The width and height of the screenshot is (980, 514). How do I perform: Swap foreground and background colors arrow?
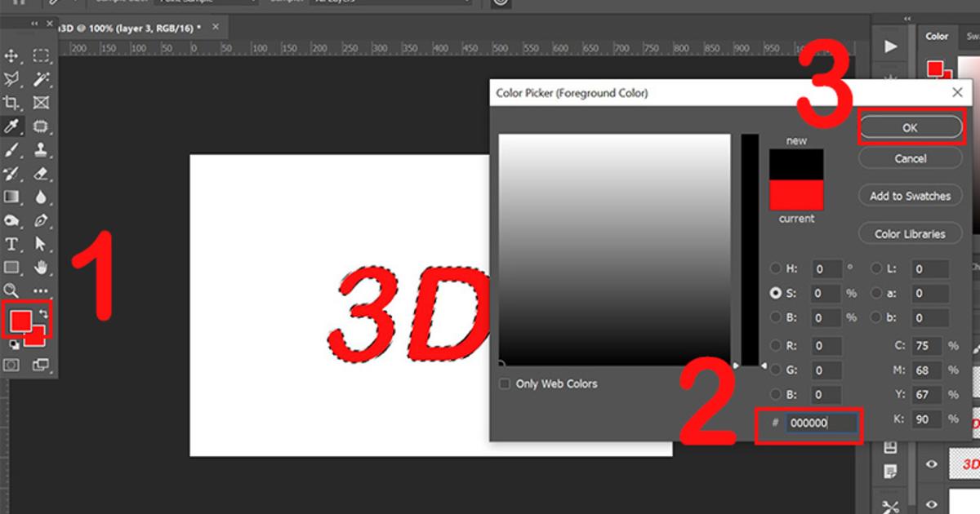pyautogui.click(x=44, y=313)
